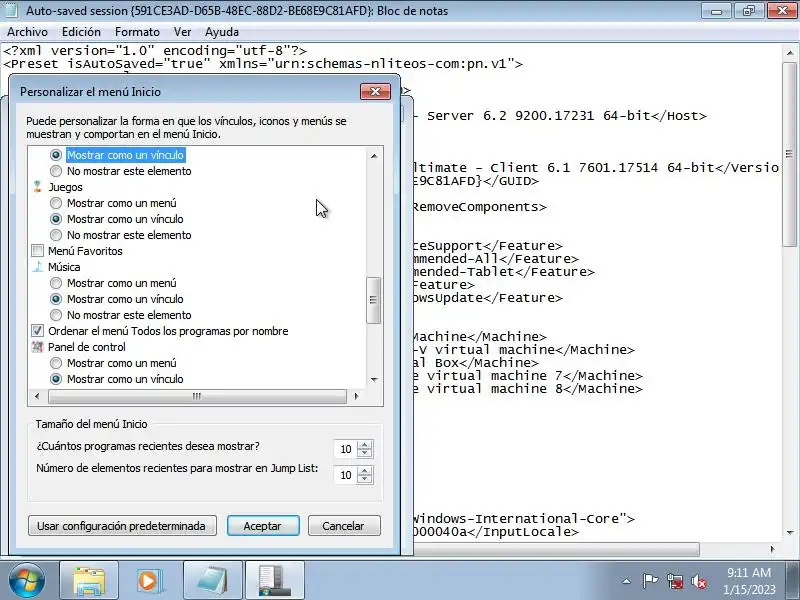Close the 'Personalizar el menú Inicio' dialog
Viewport: 800px width, 600px height.
click(375, 92)
